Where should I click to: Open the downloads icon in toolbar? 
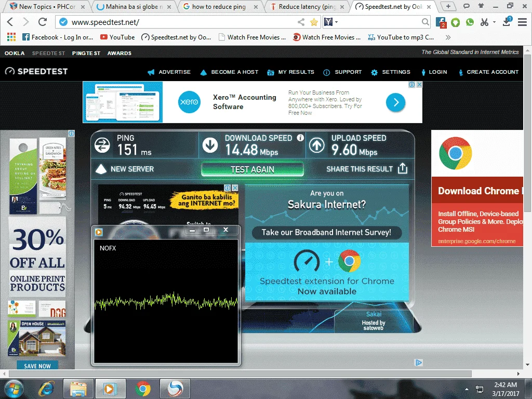click(x=507, y=21)
